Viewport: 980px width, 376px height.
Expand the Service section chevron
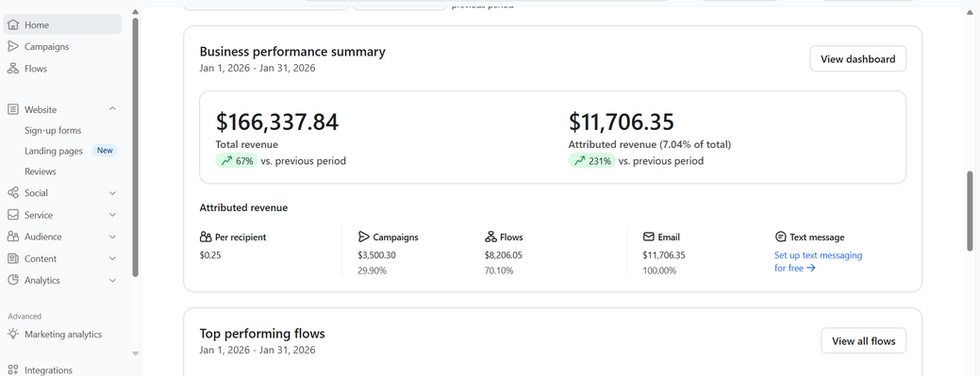(x=112, y=215)
